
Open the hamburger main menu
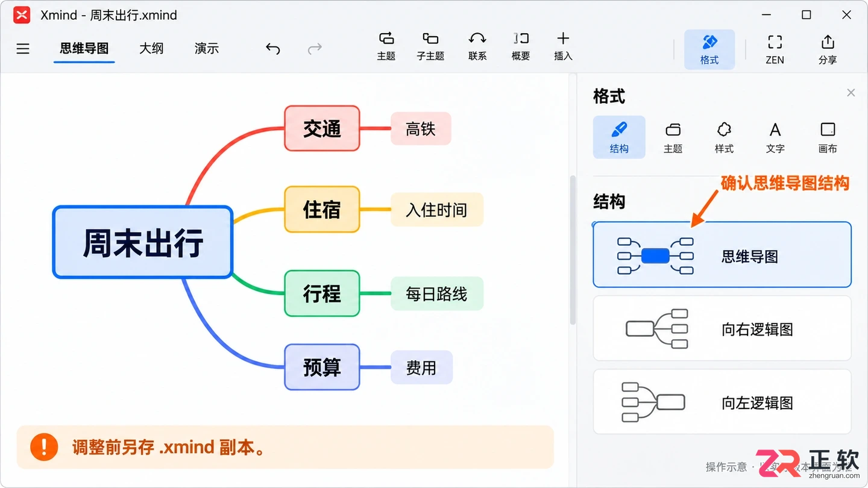[x=23, y=49]
